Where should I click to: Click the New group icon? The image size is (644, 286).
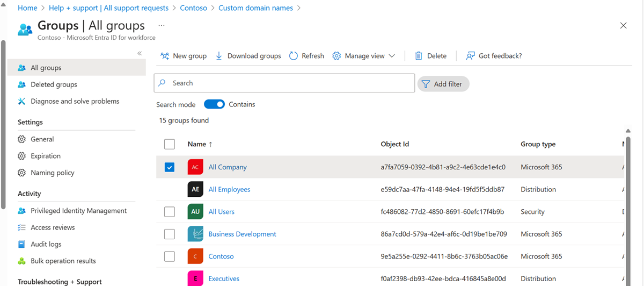[165, 56]
